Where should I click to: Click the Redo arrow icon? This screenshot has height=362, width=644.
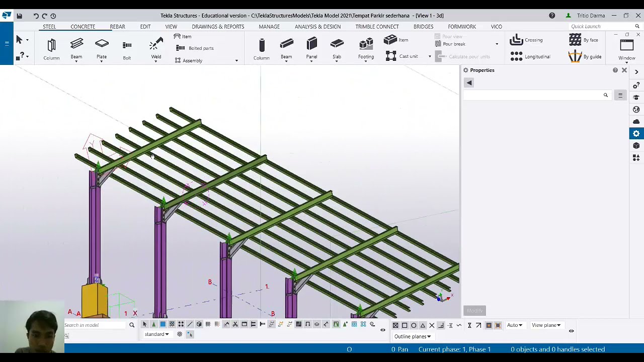click(x=45, y=16)
